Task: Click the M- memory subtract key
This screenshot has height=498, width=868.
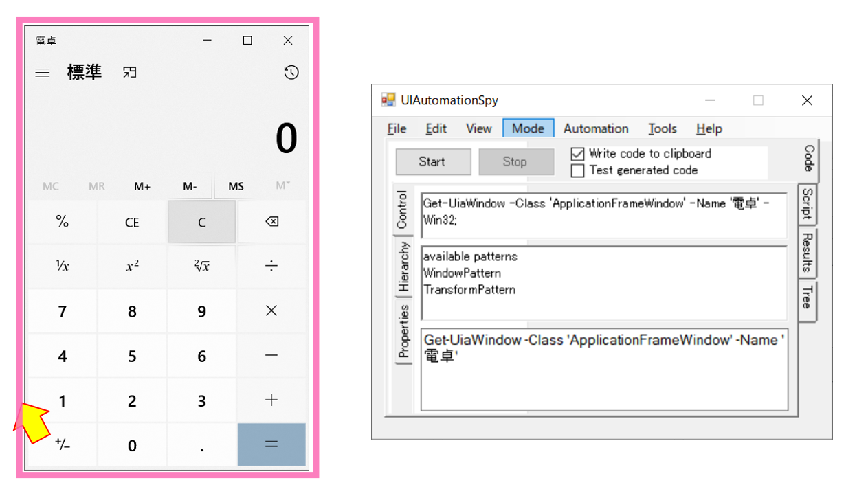Action: 190,186
